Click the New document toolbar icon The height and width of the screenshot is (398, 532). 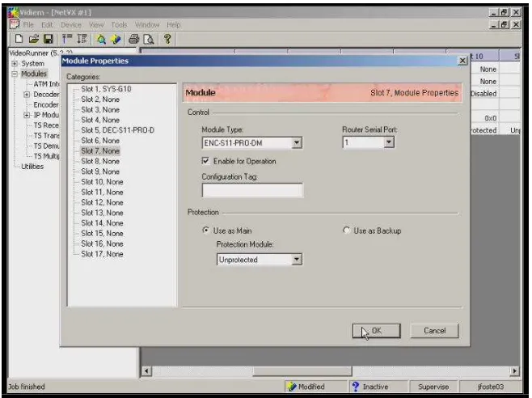coord(19,39)
